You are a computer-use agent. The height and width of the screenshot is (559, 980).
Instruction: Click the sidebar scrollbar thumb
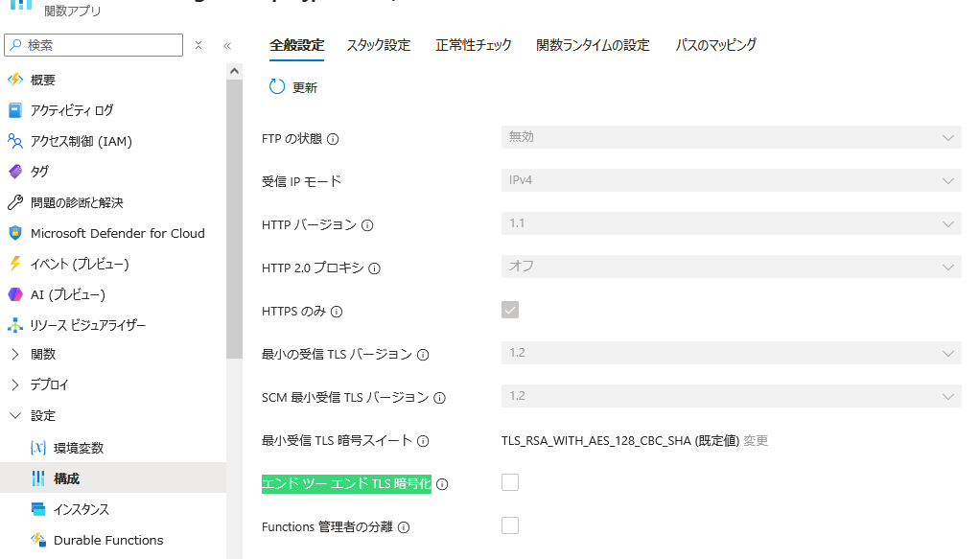[x=234, y=219]
